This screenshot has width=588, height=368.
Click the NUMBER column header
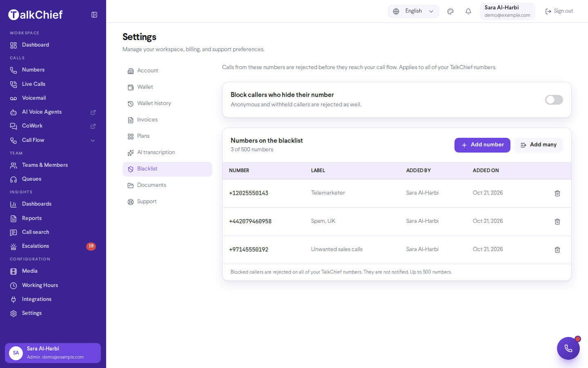[239, 171]
